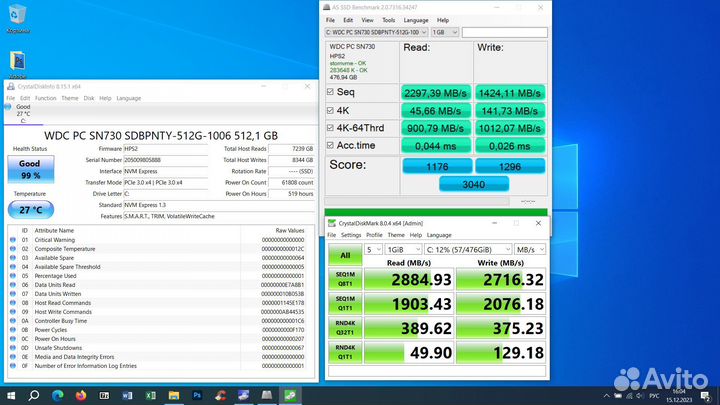This screenshot has height=405, width=720.
Task: Click AS SSD green progress bar
Action: point(436,212)
